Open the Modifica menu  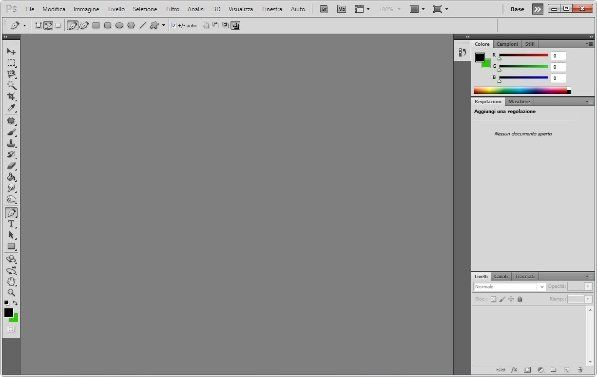point(54,9)
